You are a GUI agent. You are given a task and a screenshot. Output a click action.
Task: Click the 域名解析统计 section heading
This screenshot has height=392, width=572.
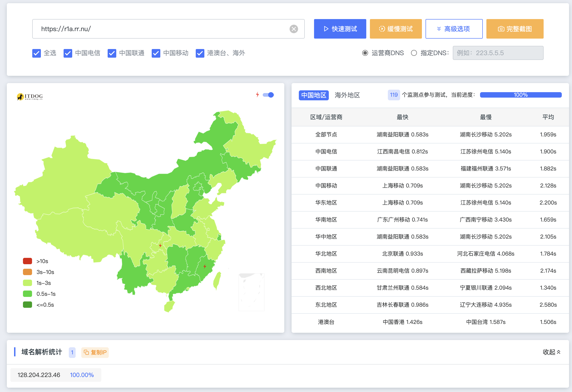[42, 352]
